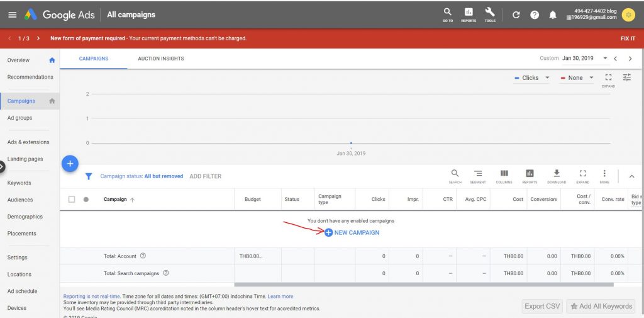Click the blue plus floating button

(x=70, y=164)
